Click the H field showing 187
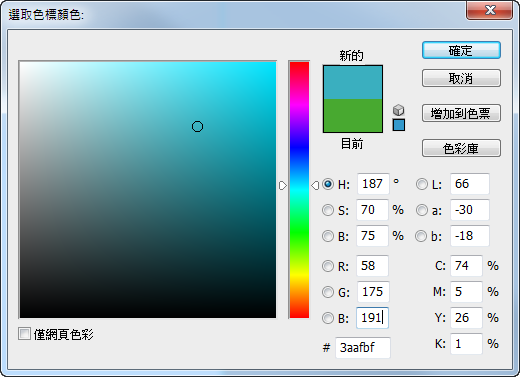Image resolution: width=520 pixels, height=377 pixels. pyautogui.click(x=373, y=184)
